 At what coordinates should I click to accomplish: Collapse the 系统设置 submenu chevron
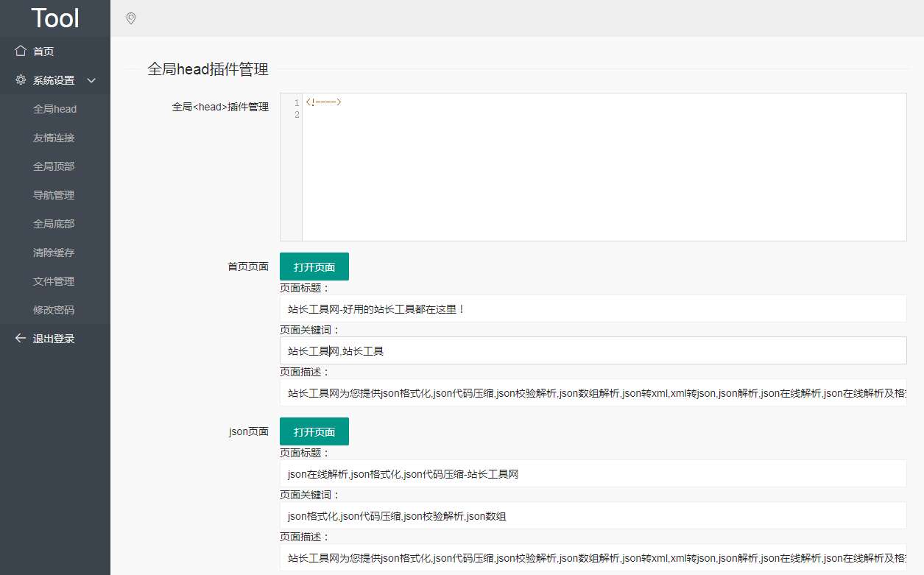[x=91, y=81]
